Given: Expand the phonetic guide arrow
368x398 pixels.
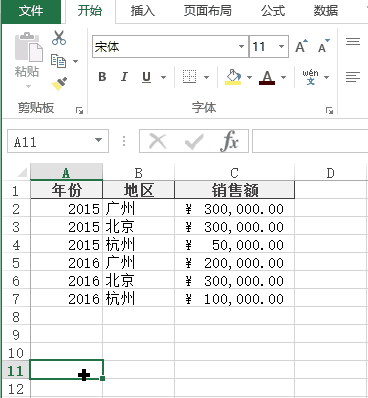Looking at the screenshot, I should (326, 77).
